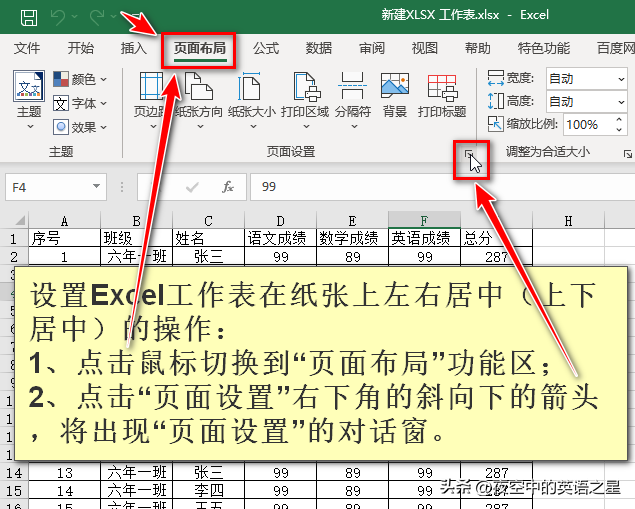Switch to the 帮助 tab
This screenshot has width=635, height=509.
click(x=477, y=48)
